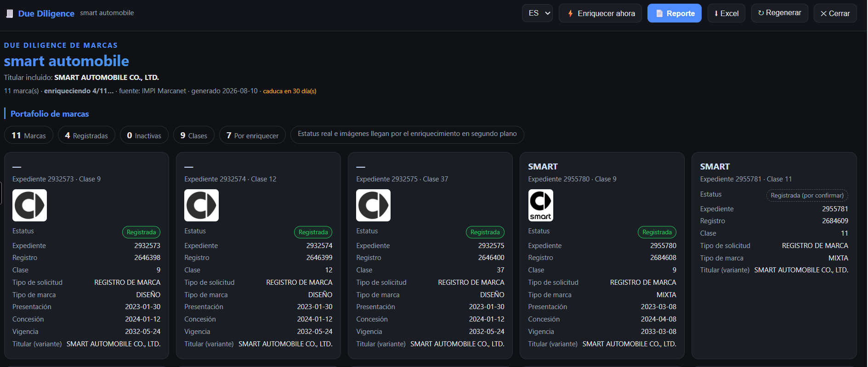
Task: Click the 'Expediente 2932575 · Clase 37' card header
Action: click(x=402, y=179)
